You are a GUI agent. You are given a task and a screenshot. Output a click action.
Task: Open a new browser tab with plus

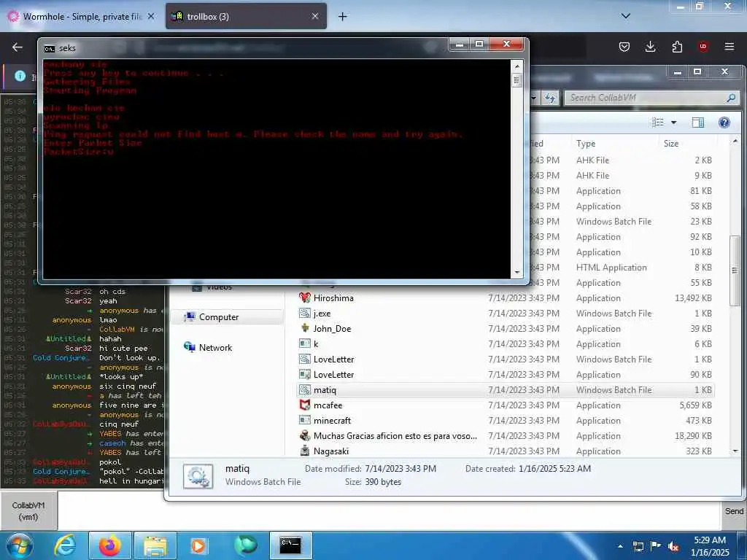[343, 17]
